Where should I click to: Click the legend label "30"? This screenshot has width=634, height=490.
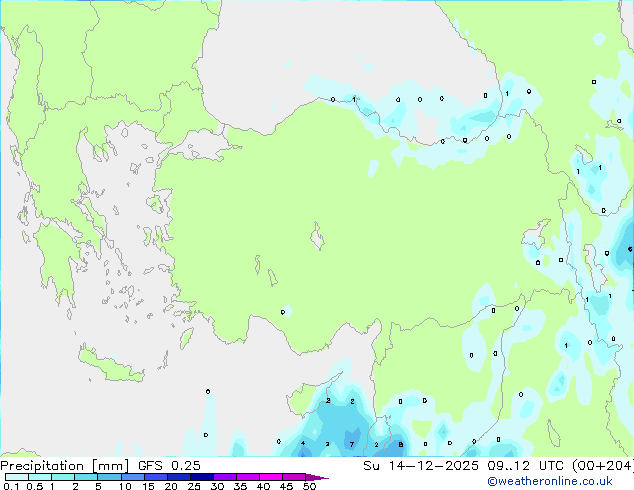[217, 486]
